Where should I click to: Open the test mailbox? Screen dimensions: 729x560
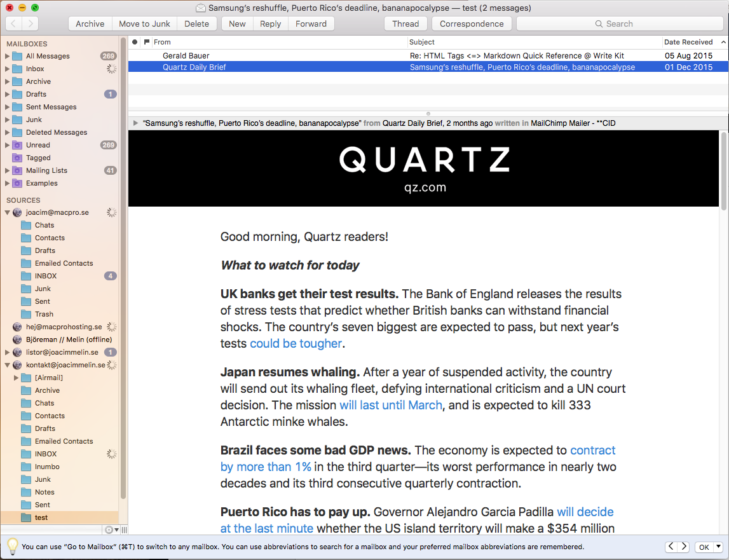coord(60,517)
